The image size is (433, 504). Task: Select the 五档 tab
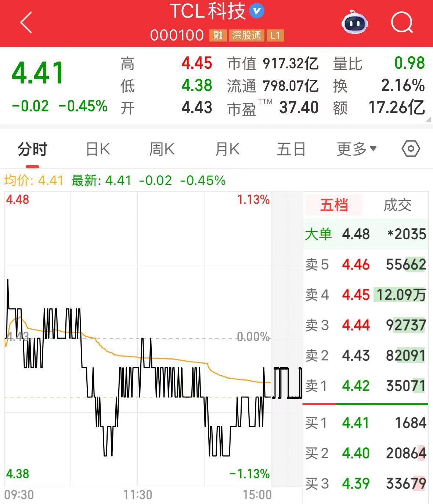tap(334, 205)
